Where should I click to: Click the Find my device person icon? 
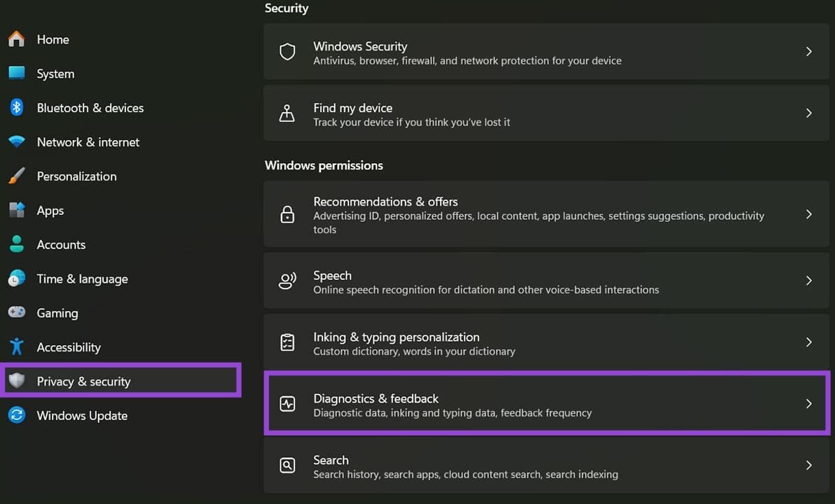(287, 113)
